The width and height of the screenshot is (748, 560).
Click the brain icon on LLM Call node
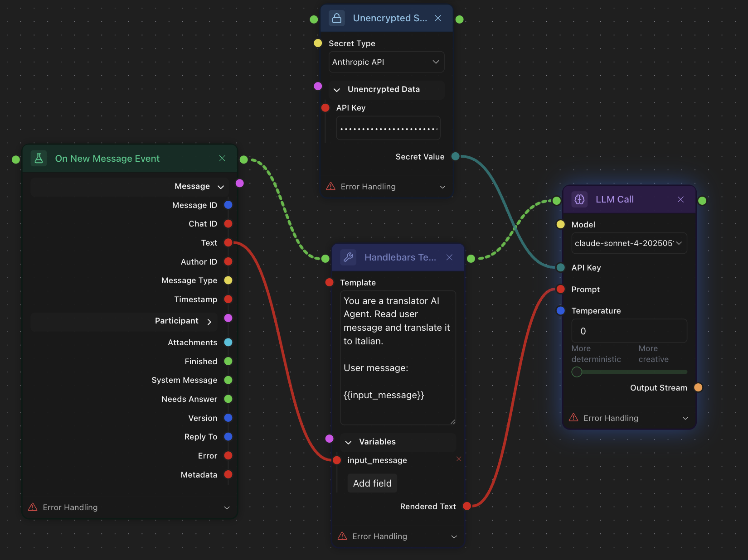click(579, 199)
